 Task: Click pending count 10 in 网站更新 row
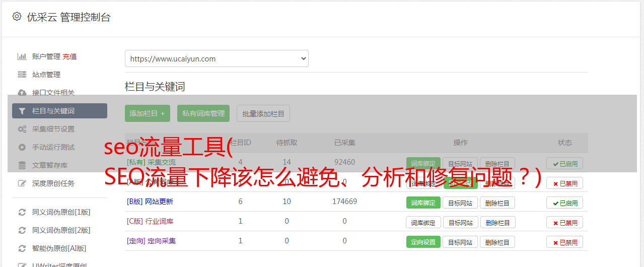287,202
